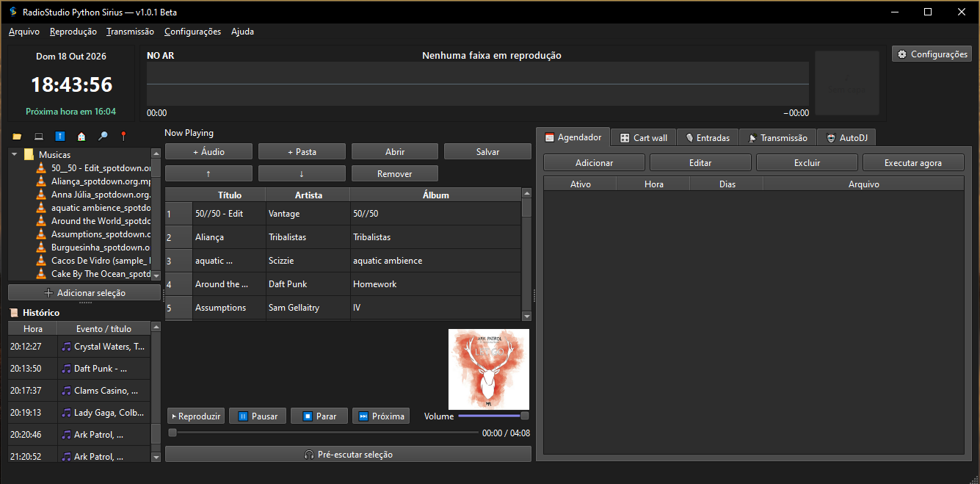Click the home icon in the file browser toolbar
The width and height of the screenshot is (980, 484).
81,137
